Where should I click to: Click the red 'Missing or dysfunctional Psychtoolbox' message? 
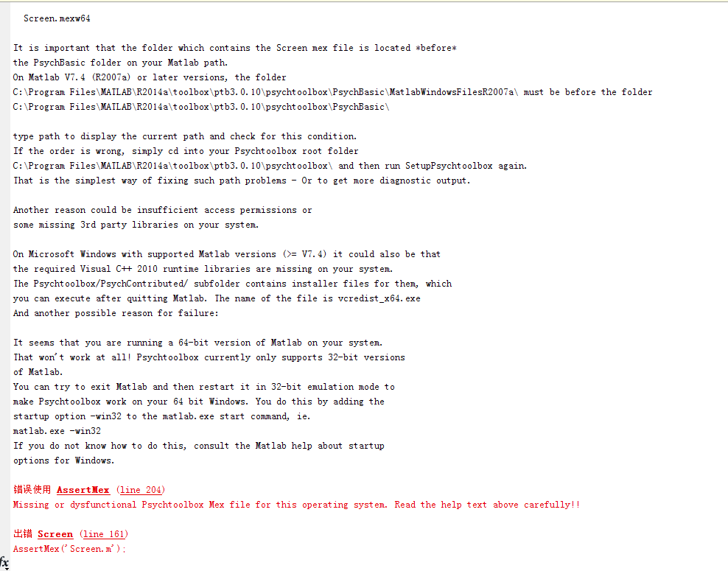[x=296, y=505]
